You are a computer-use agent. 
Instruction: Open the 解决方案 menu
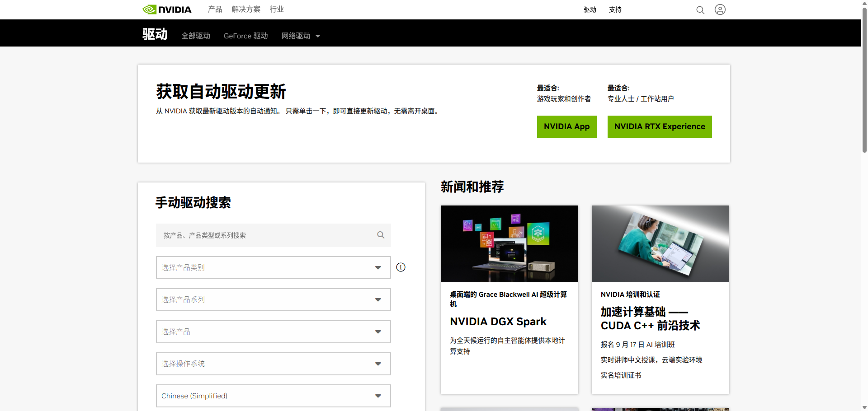tap(246, 9)
